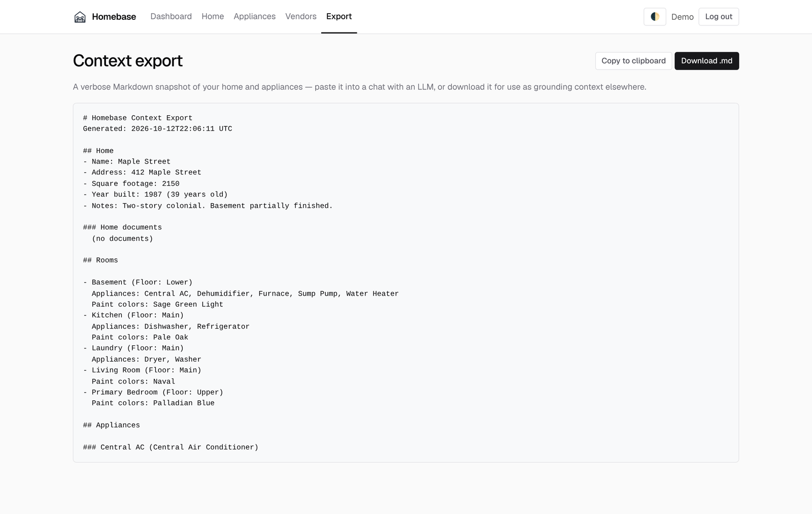
Task: Click the Log out button
Action: (719, 17)
